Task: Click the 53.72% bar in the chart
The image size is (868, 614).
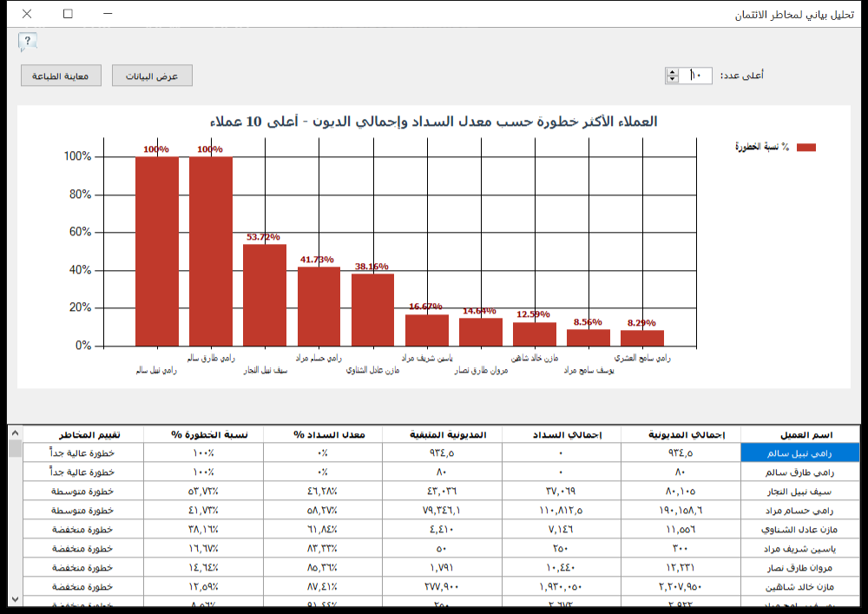Action: coord(265,295)
